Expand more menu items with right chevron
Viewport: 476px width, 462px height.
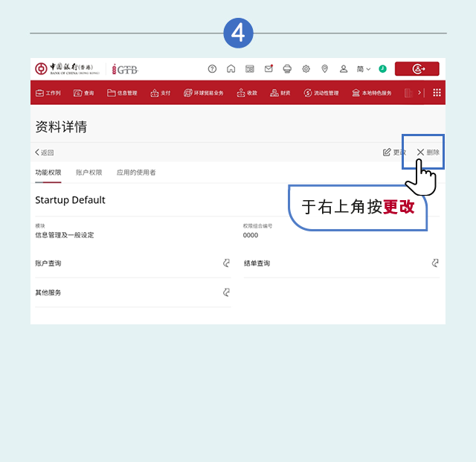[x=419, y=93]
